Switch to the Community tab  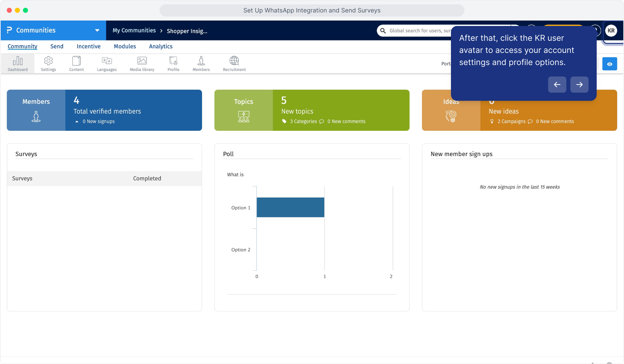(x=22, y=47)
